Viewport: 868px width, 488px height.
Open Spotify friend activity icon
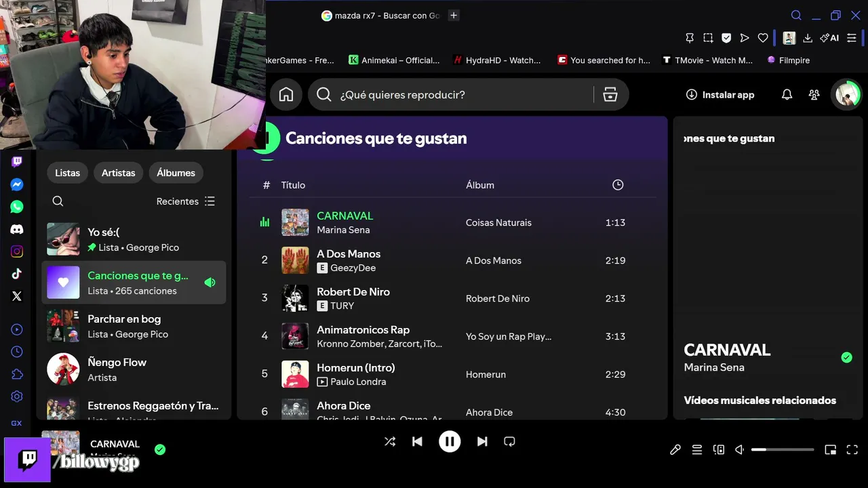click(814, 95)
